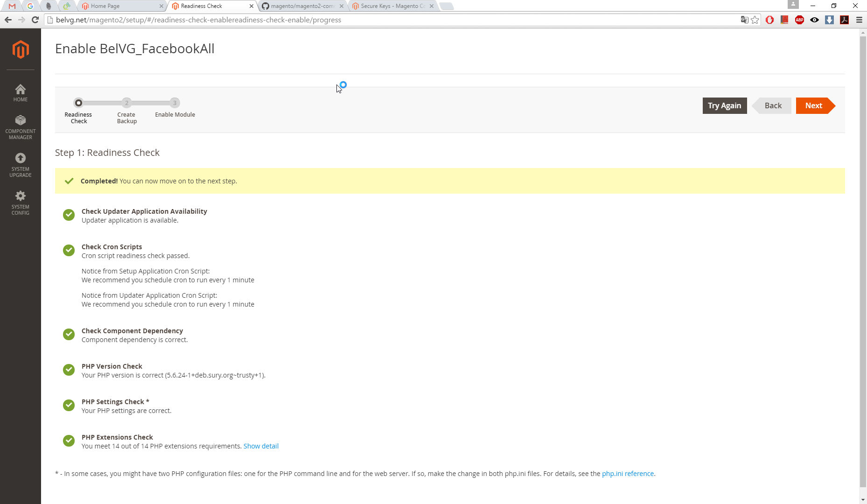Click Component Dependency green checkmark icon

[69, 334]
